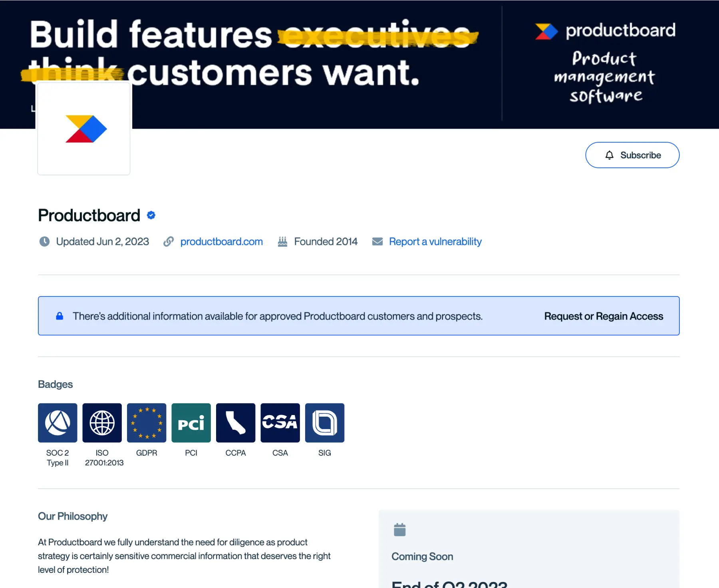The width and height of the screenshot is (719, 588).
Task: Open the SIG badge
Action: [x=325, y=423]
